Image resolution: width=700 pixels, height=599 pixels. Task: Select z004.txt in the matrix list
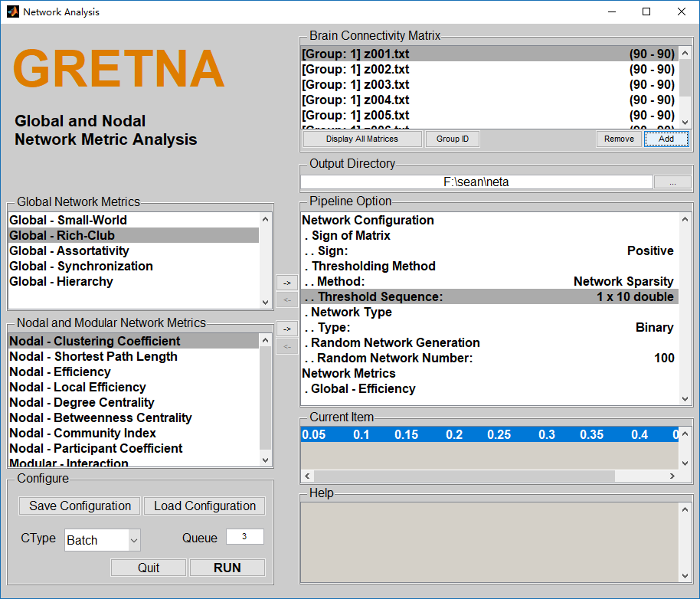click(489, 100)
